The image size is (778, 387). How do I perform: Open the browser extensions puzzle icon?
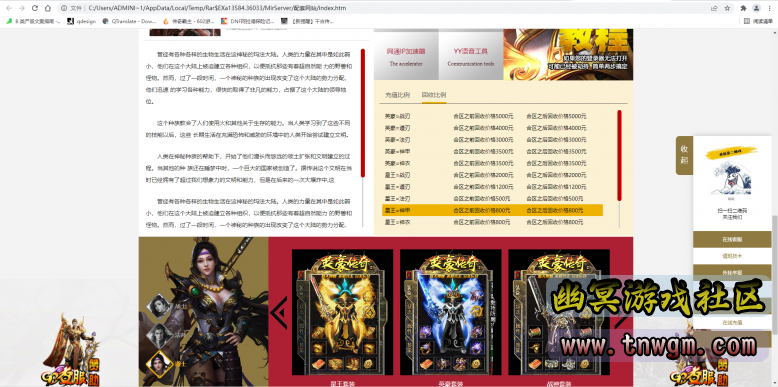coord(743,8)
